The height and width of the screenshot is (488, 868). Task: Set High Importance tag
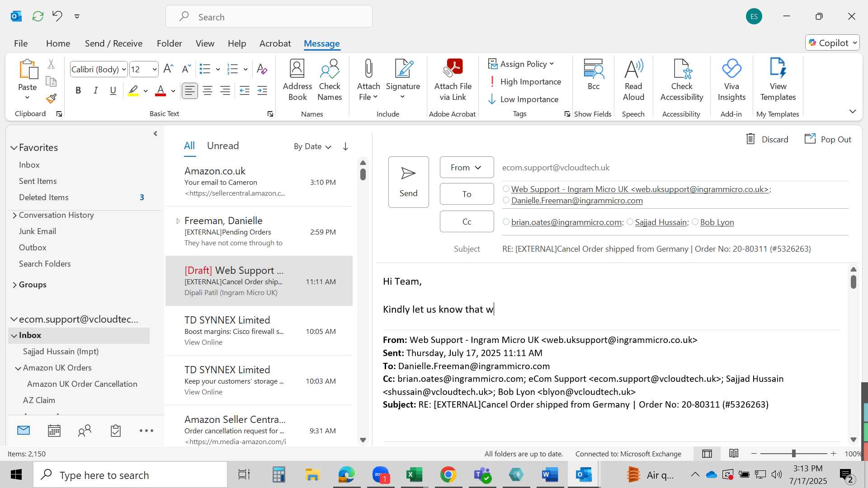[x=525, y=82]
